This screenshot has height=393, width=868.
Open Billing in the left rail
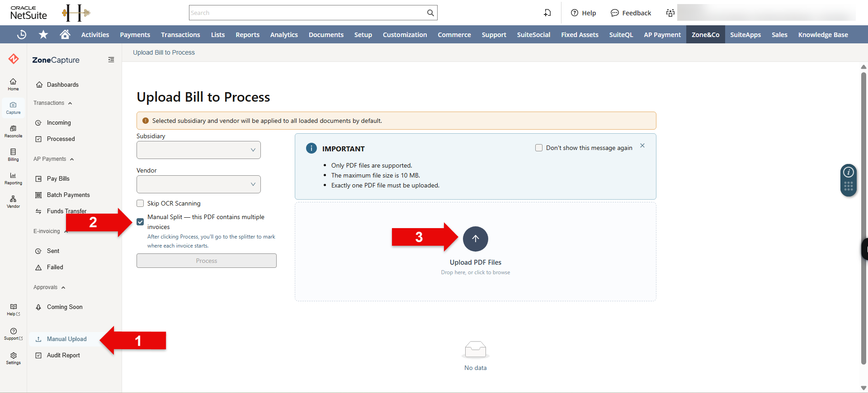(13, 155)
